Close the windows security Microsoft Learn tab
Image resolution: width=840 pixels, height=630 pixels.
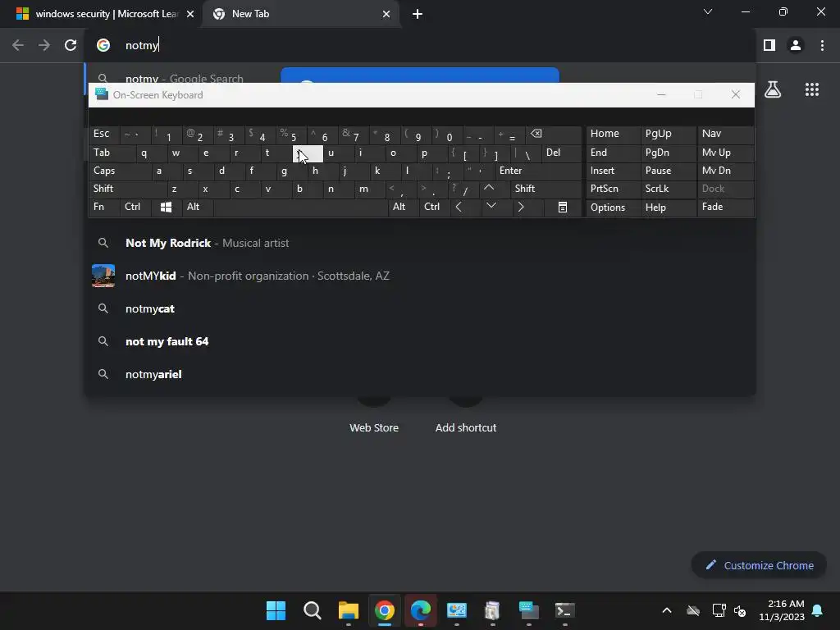point(190,14)
